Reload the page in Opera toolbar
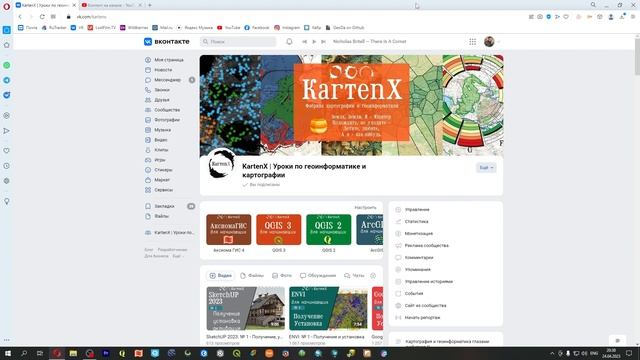This screenshot has width=640, height=360. coord(42,17)
